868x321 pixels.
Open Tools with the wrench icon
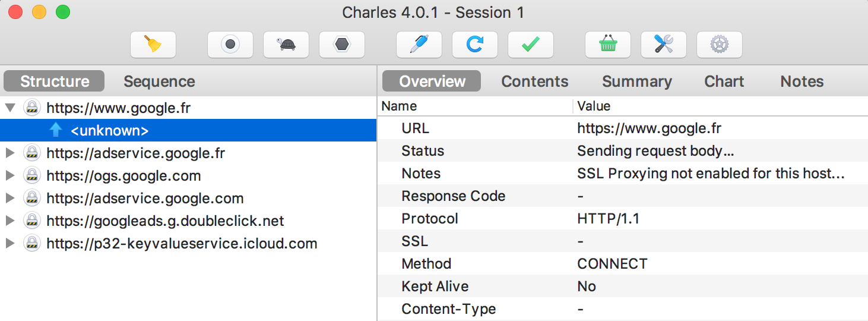tap(664, 45)
